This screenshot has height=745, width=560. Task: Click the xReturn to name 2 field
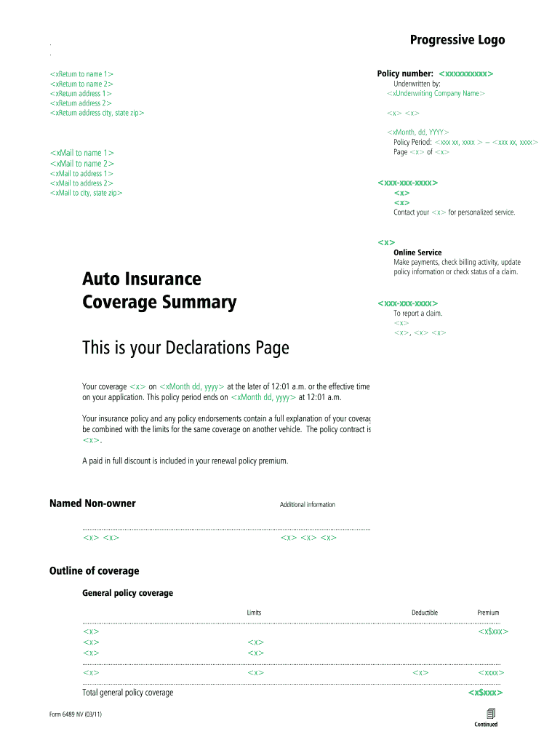click(81, 84)
